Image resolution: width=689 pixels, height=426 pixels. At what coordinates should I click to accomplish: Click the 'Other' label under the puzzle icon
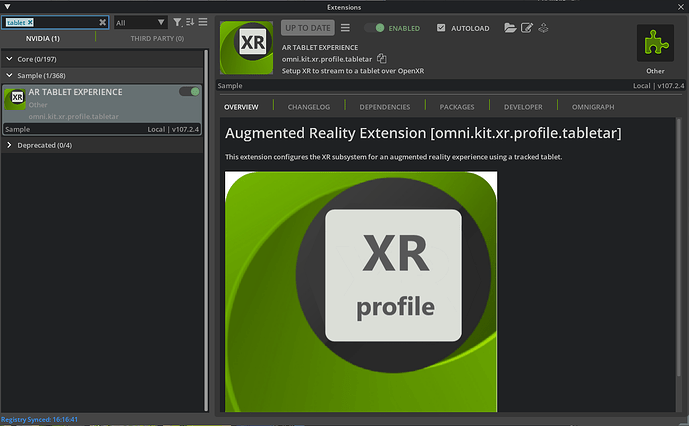(x=655, y=71)
